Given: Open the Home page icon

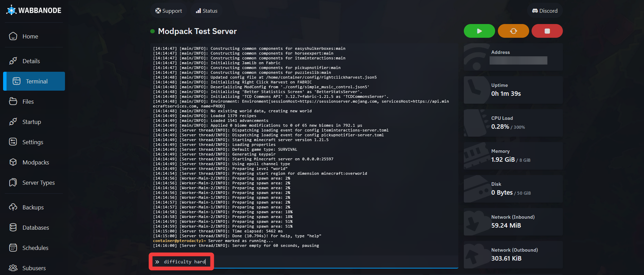Looking at the screenshot, I should click(13, 36).
